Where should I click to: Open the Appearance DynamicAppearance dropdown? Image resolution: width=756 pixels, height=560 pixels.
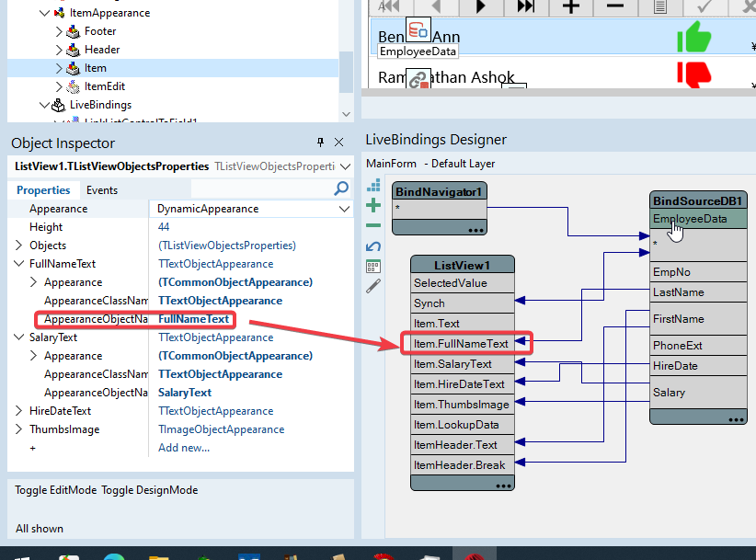344,209
